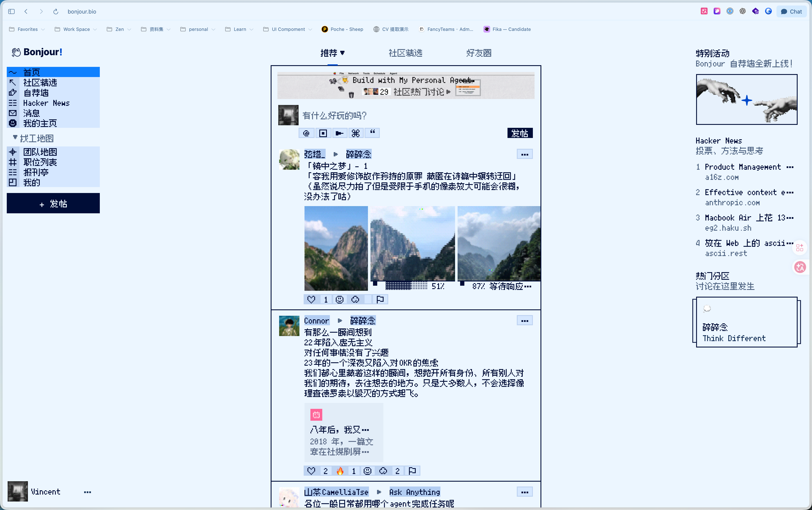
Task: Click the large + 发帖 sidebar button
Action: tap(53, 203)
